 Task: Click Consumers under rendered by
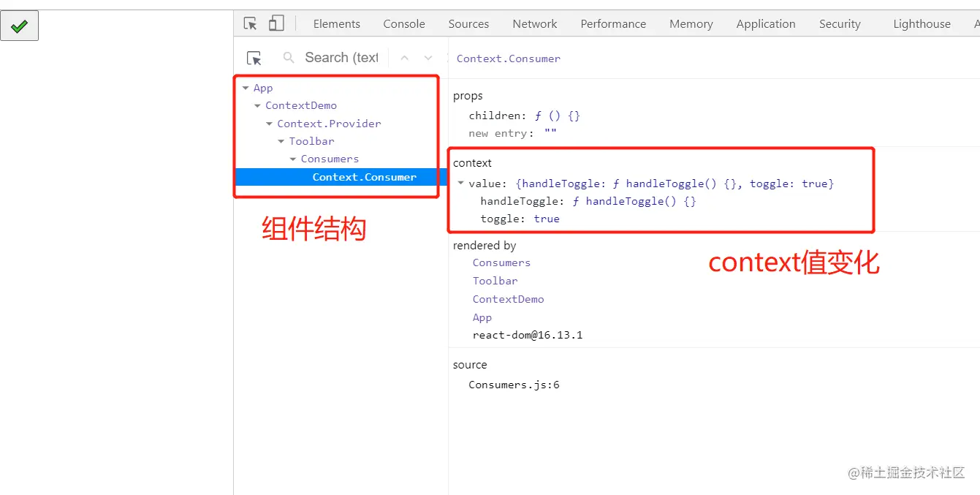click(x=501, y=262)
